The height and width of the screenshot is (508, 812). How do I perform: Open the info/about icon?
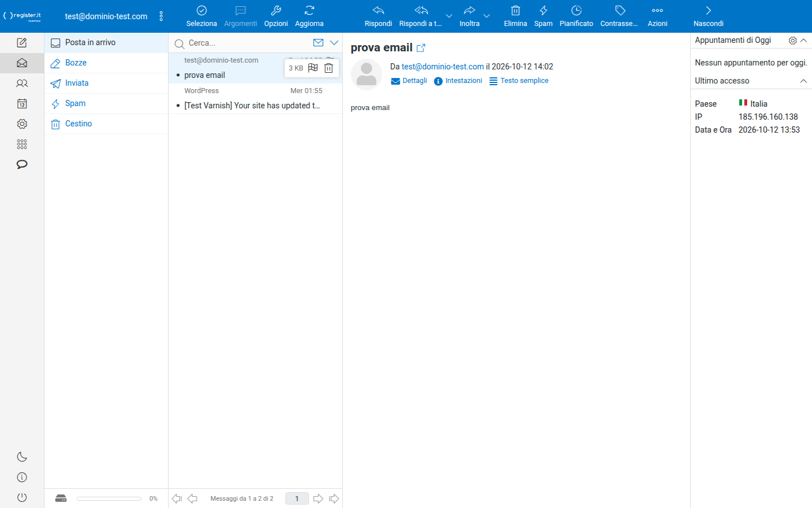[22, 478]
